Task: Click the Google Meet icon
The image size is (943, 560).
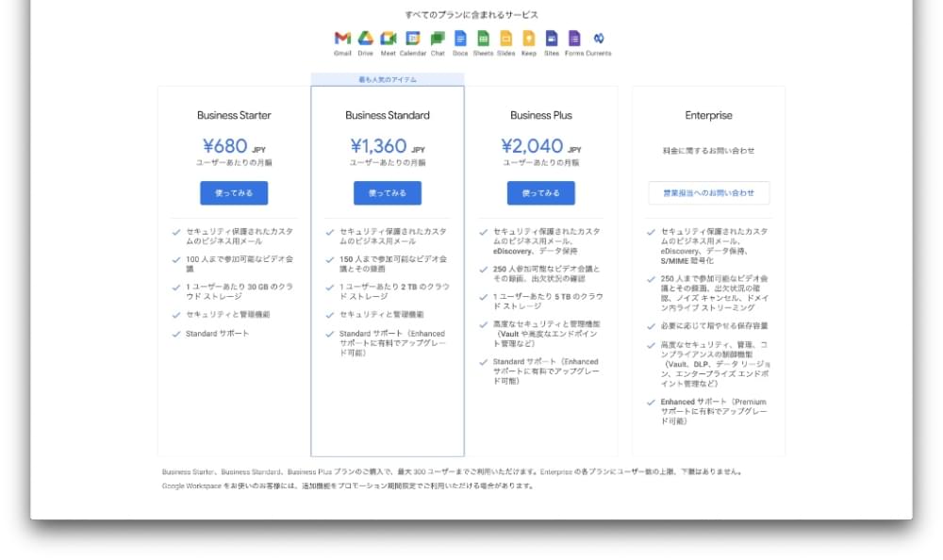Action: click(x=389, y=40)
